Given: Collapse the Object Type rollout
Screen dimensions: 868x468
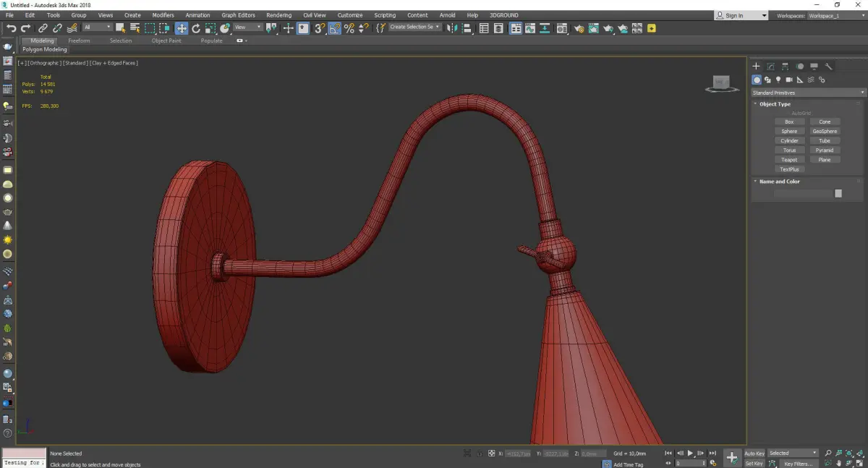Looking at the screenshot, I should (775, 104).
